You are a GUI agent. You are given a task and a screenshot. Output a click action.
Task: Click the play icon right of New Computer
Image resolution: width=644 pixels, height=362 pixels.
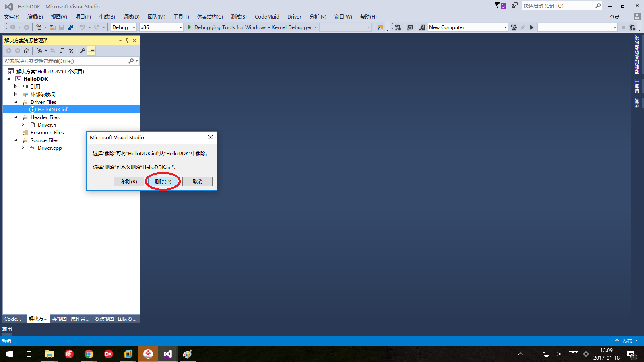[x=532, y=27]
